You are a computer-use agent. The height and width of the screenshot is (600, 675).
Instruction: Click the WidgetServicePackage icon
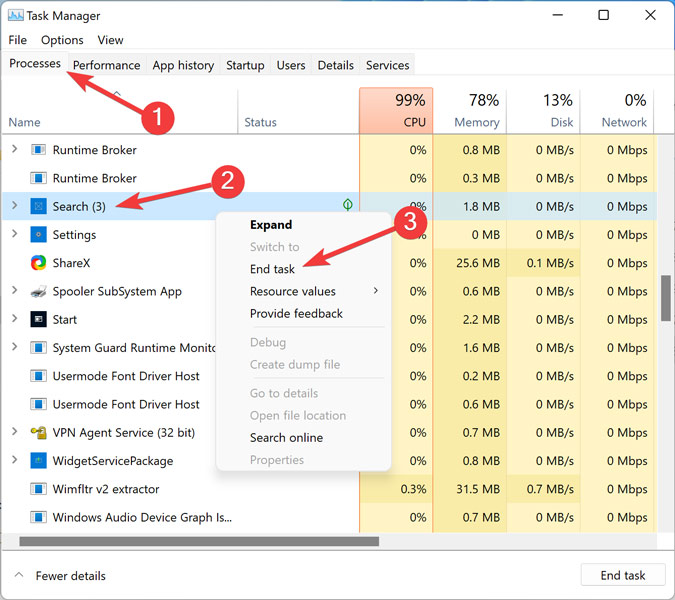coord(38,461)
